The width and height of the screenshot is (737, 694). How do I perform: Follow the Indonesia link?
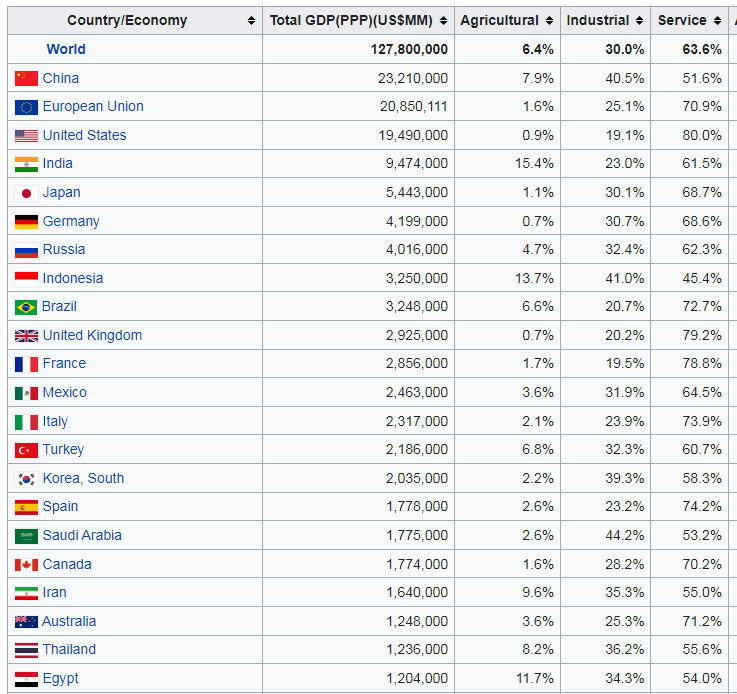point(73,279)
